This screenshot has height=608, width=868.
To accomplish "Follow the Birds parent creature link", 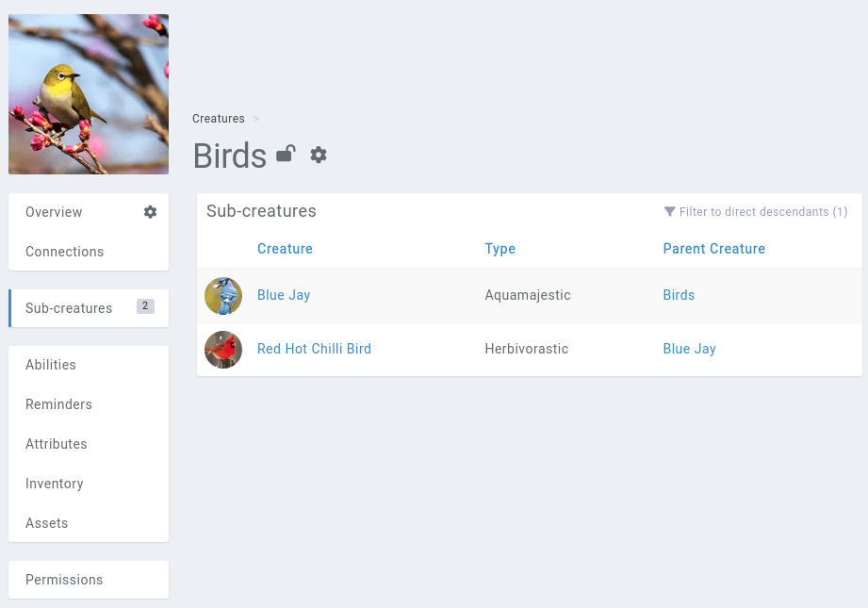I will tap(679, 295).
